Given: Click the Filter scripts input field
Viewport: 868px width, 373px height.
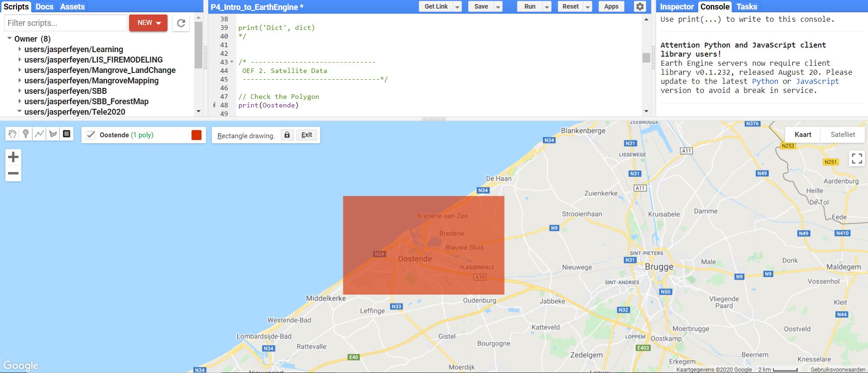Looking at the screenshot, I should [66, 23].
